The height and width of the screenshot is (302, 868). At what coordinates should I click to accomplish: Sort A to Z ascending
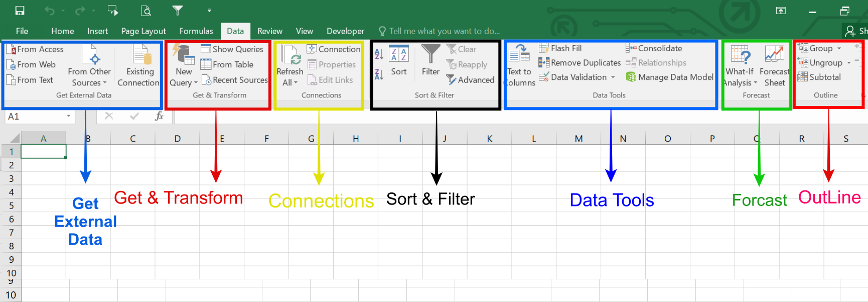[x=379, y=54]
